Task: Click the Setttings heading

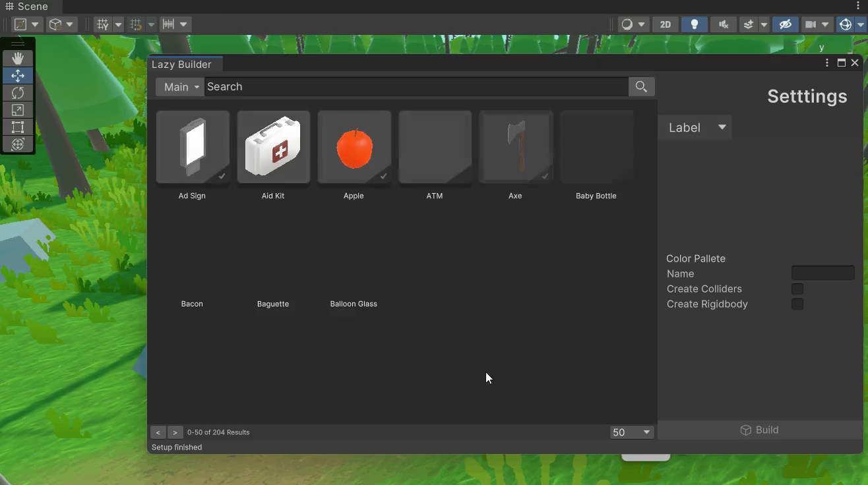Action: (x=807, y=96)
